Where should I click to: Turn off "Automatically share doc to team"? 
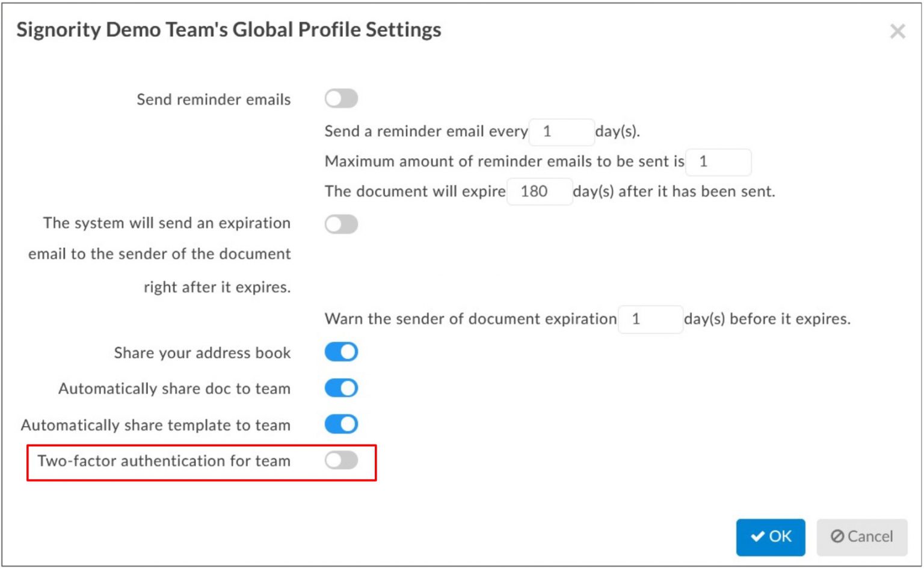click(340, 388)
